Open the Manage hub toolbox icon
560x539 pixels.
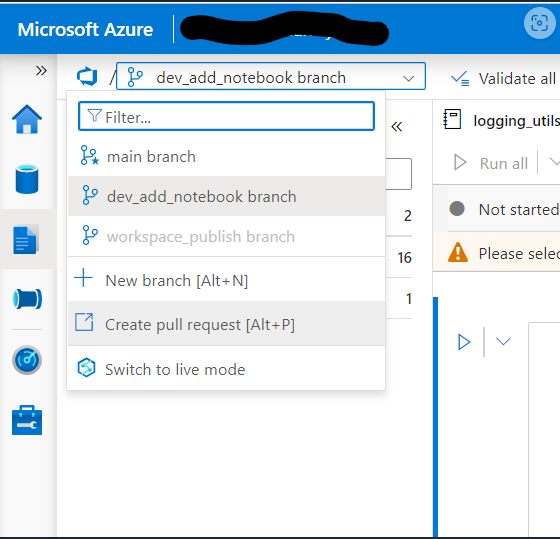point(27,420)
